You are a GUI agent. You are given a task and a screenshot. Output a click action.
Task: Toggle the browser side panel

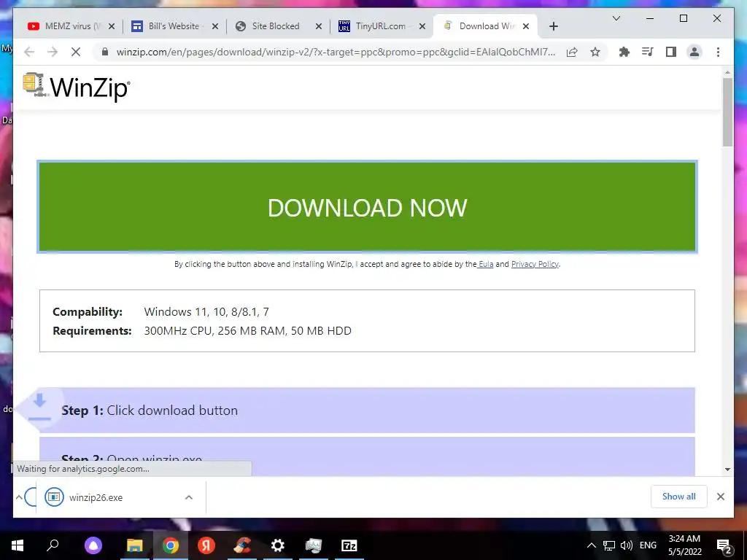671,52
